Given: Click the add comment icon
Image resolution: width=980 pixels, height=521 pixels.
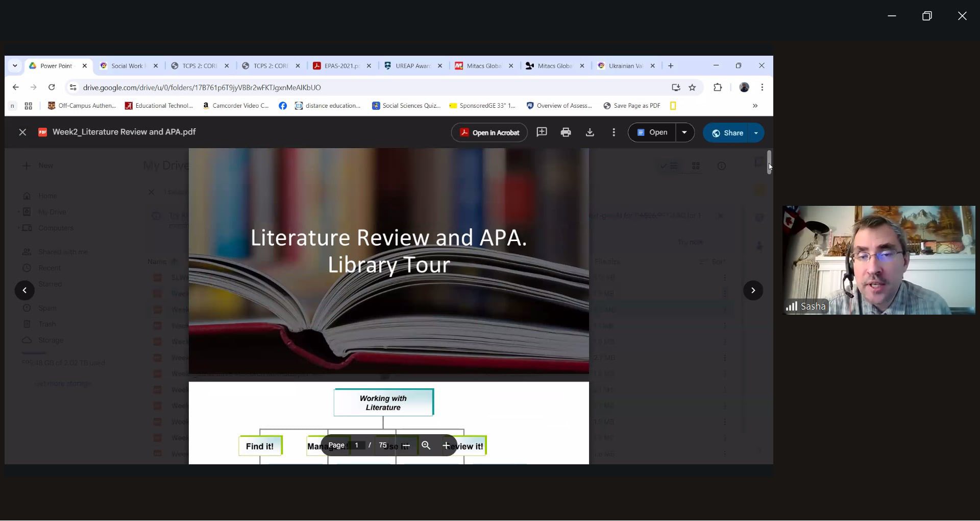Looking at the screenshot, I should click(x=542, y=132).
